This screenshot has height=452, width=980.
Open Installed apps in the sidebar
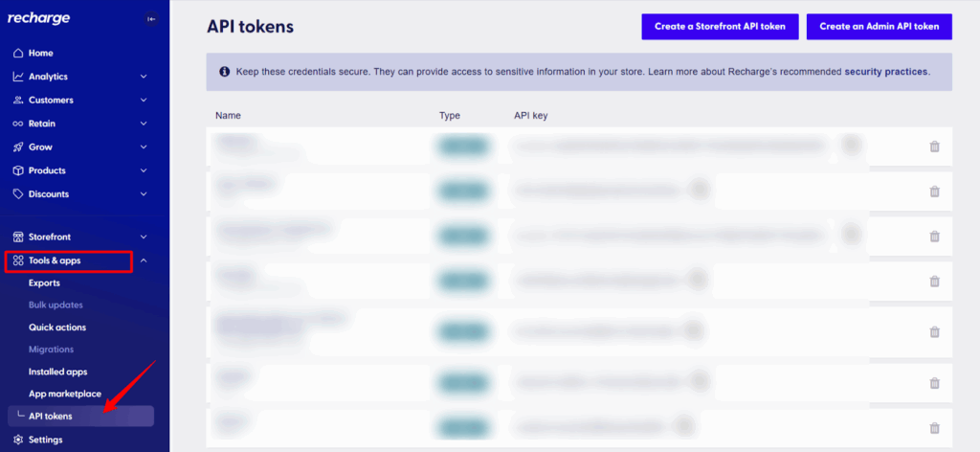(58, 372)
